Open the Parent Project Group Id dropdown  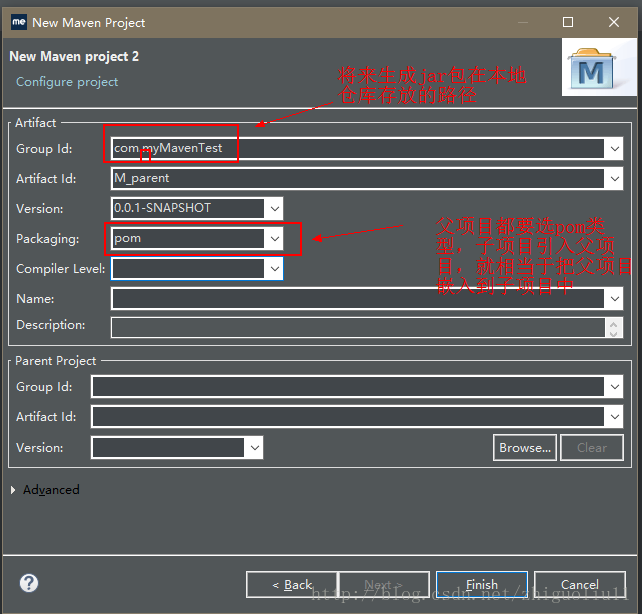point(614,386)
